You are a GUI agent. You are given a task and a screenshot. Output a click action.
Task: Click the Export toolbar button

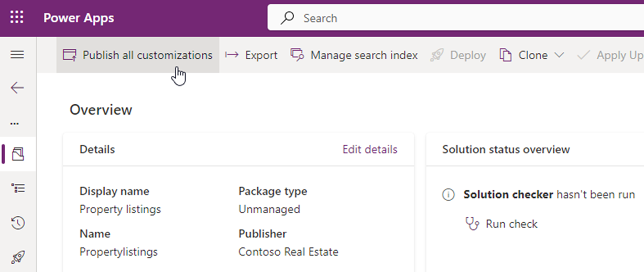tap(252, 55)
